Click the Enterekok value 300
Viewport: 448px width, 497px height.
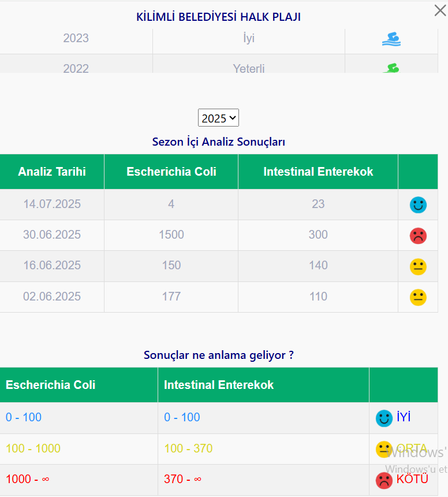[318, 235]
